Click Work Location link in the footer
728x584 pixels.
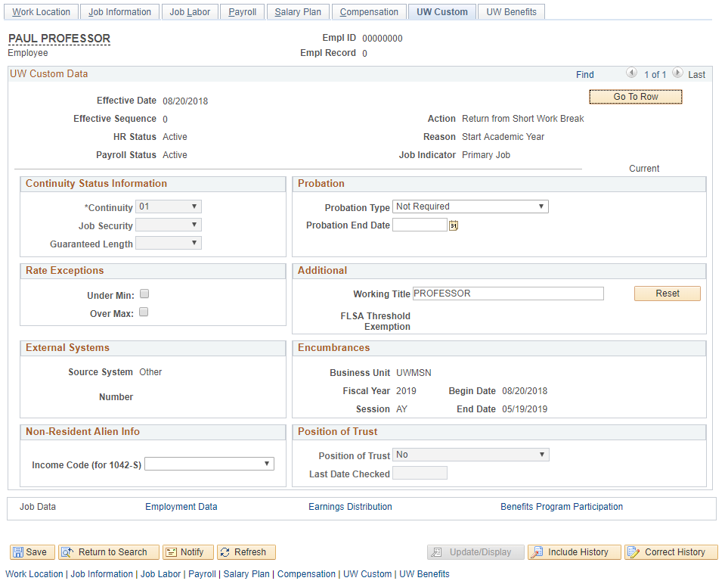click(34, 573)
